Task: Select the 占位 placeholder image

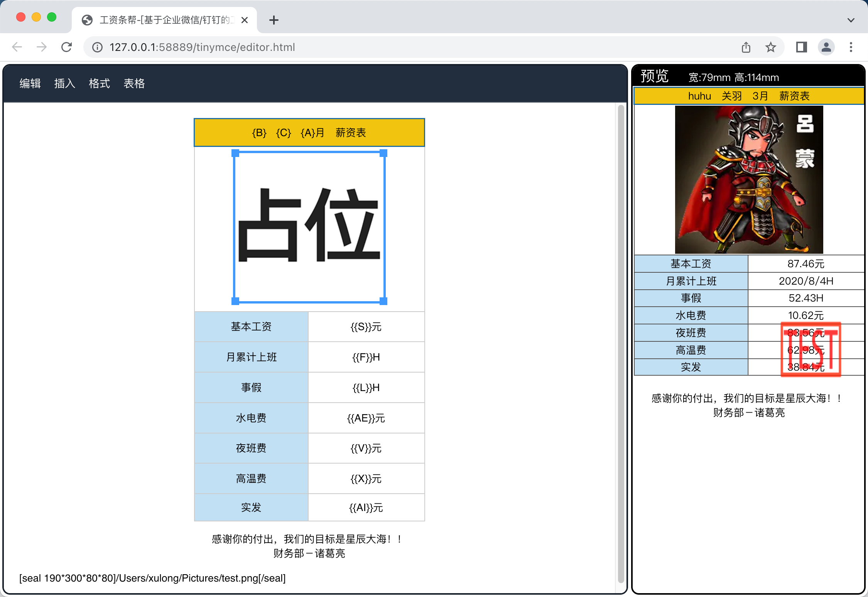Action: [309, 227]
